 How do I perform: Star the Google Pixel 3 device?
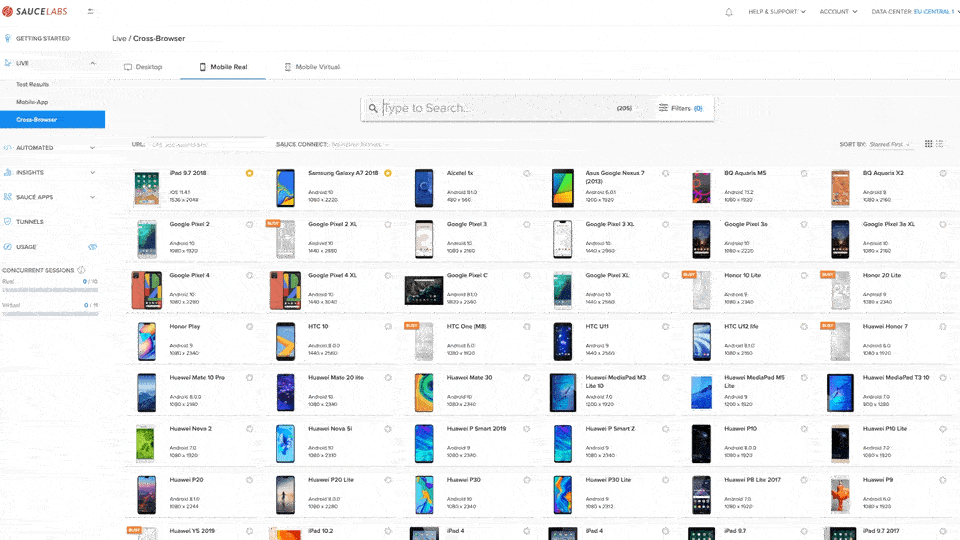(x=527, y=225)
